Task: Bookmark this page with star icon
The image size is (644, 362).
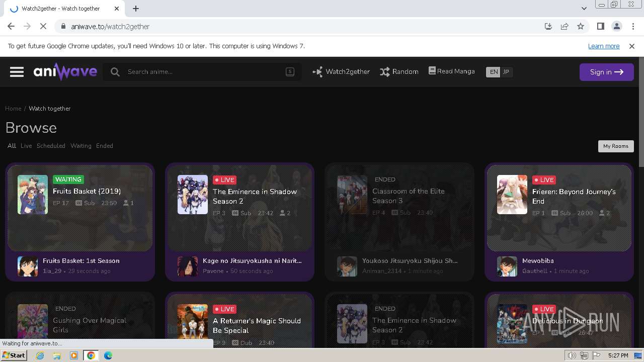Action: pos(581,27)
